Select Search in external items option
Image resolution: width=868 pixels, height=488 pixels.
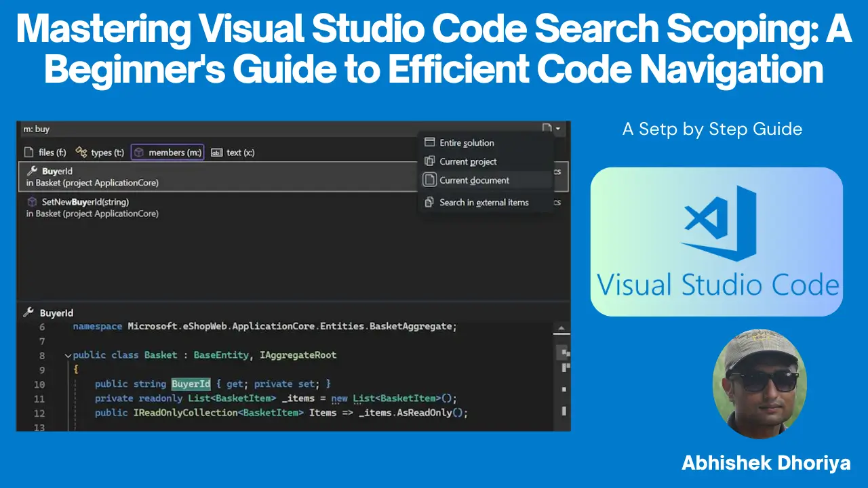coord(486,202)
